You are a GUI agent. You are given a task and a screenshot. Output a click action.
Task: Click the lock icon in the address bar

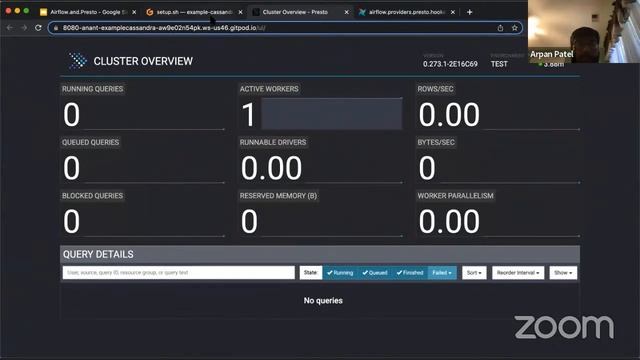(x=56, y=28)
